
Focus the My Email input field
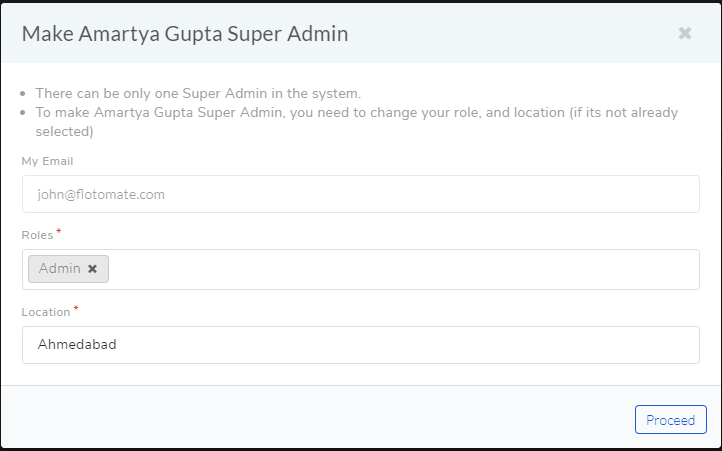361,194
